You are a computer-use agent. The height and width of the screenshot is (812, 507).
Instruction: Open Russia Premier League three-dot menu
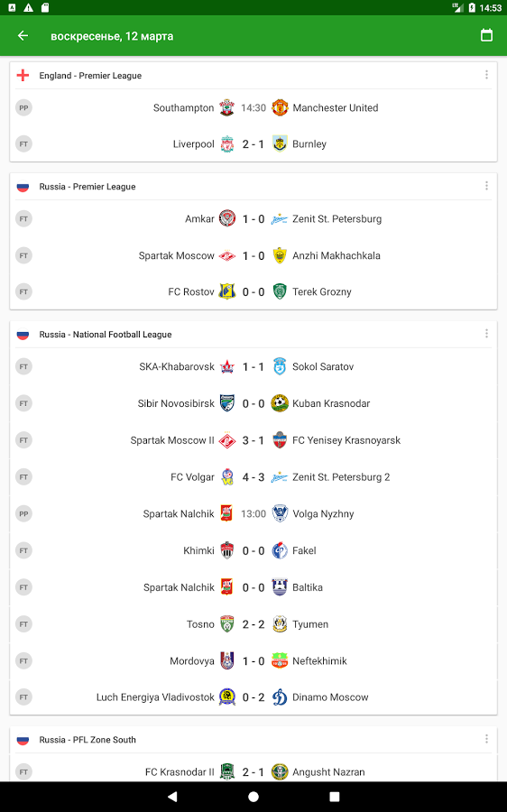tap(486, 186)
